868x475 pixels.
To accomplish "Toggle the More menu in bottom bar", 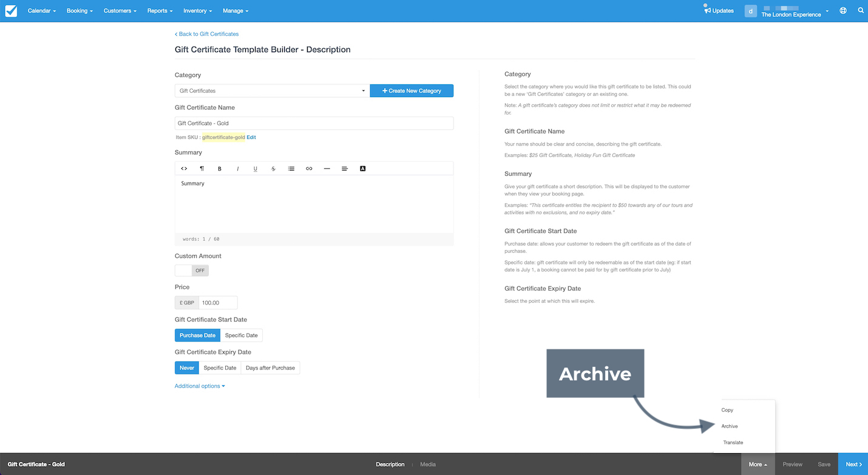I will pyautogui.click(x=758, y=464).
